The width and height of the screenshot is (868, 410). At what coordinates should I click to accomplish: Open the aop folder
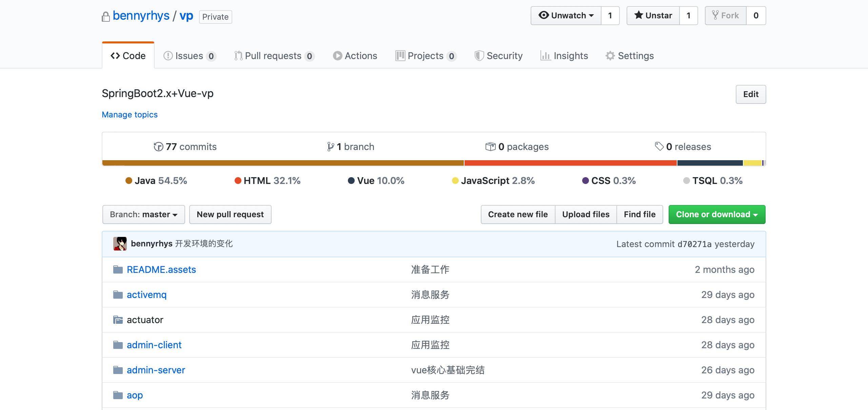pyautogui.click(x=135, y=395)
